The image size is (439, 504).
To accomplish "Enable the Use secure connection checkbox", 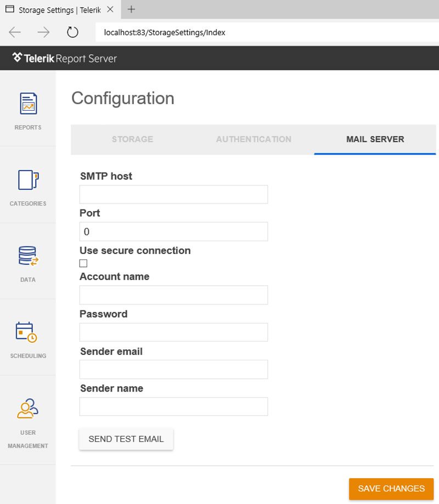I will 83,263.
